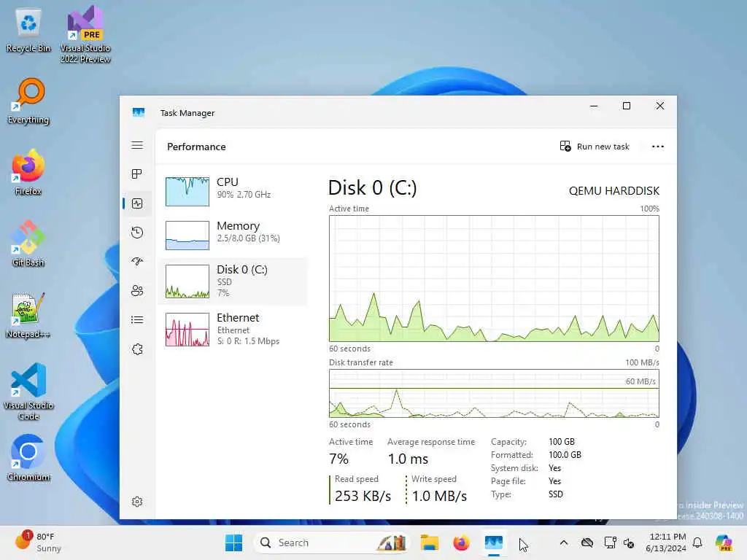Screen dimensions: 747x560
Task: Open the clock and date 12:11 PM
Action: (666, 542)
